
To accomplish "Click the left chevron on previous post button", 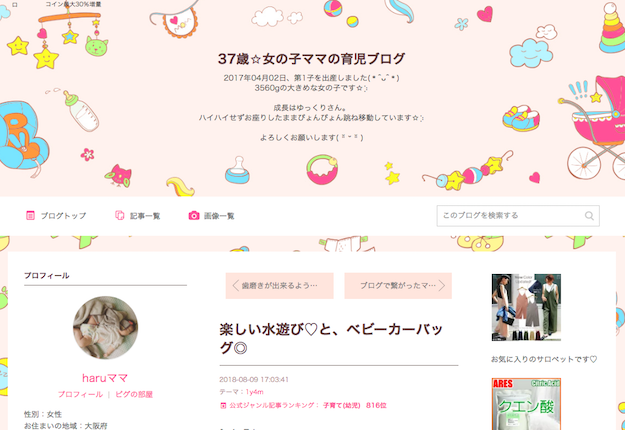I will 235,286.
